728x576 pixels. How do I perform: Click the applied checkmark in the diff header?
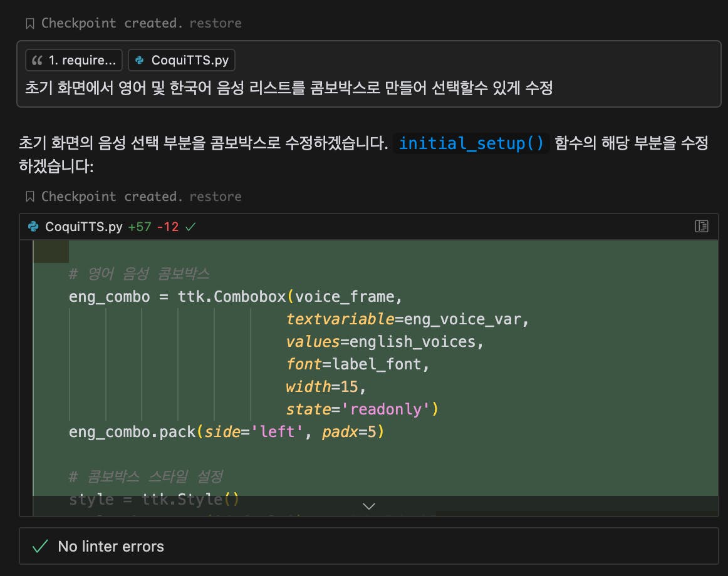(x=190, y=227)
